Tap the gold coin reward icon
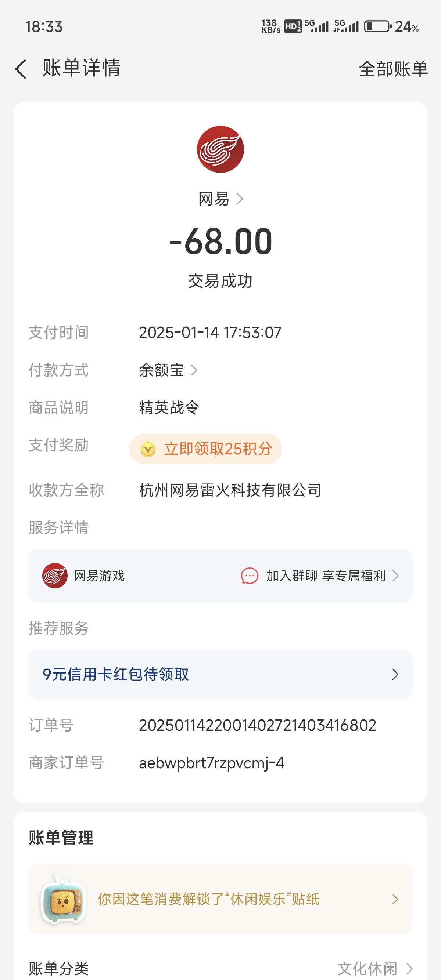 click(148, 449)
